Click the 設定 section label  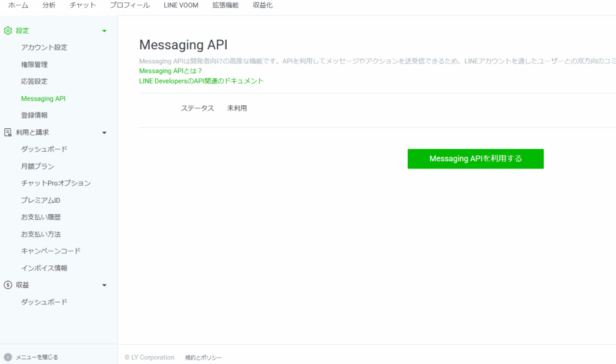(x=22, y=31)
